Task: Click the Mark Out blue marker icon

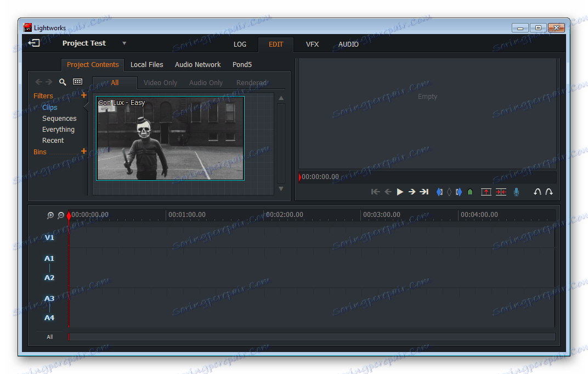Action: [x=459, y=192]
